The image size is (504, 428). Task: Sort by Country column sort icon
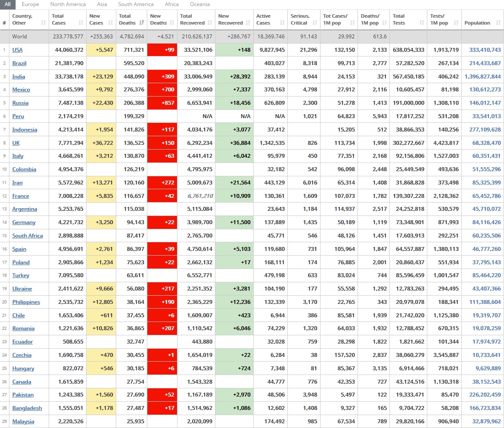coord(44,23)
